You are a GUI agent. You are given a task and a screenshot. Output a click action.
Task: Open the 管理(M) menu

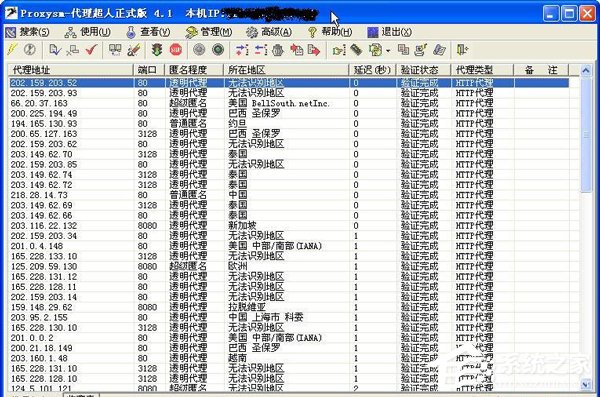[x=209, y=32]
